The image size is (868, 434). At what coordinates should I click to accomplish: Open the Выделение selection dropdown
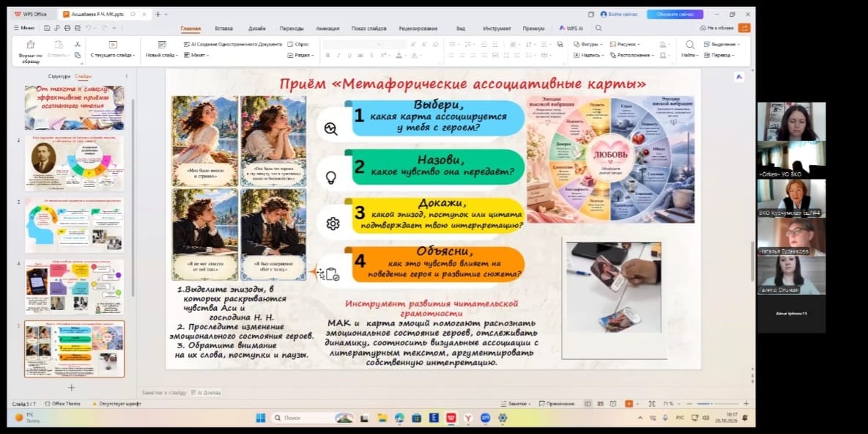point(722,44)
